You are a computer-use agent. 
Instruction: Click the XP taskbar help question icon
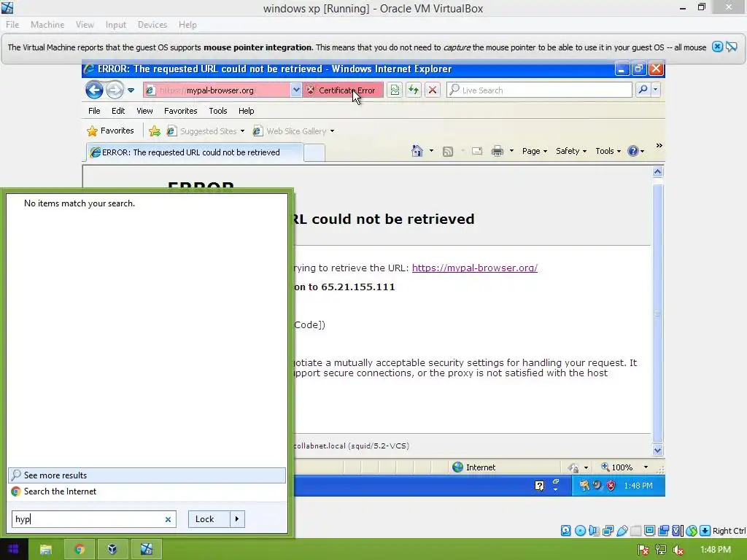[539, 486]
